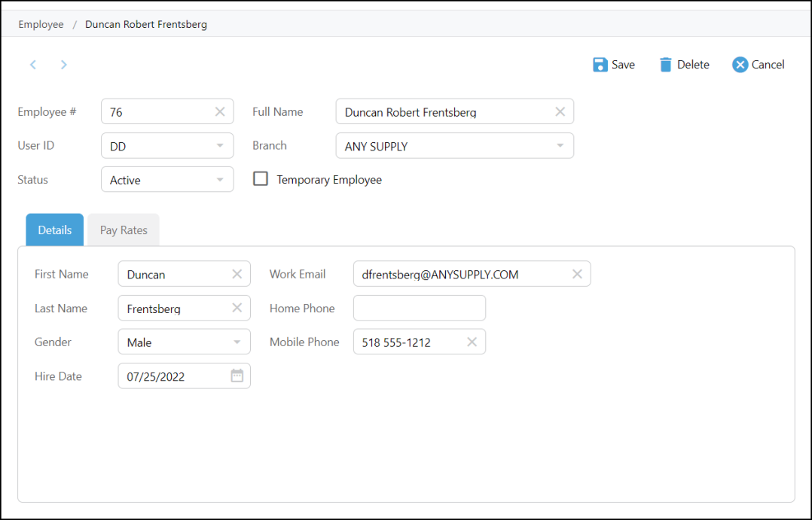Enable the Temporary Employee checkbox
Viewport: 812px width, 520px height.
[260, 179]
